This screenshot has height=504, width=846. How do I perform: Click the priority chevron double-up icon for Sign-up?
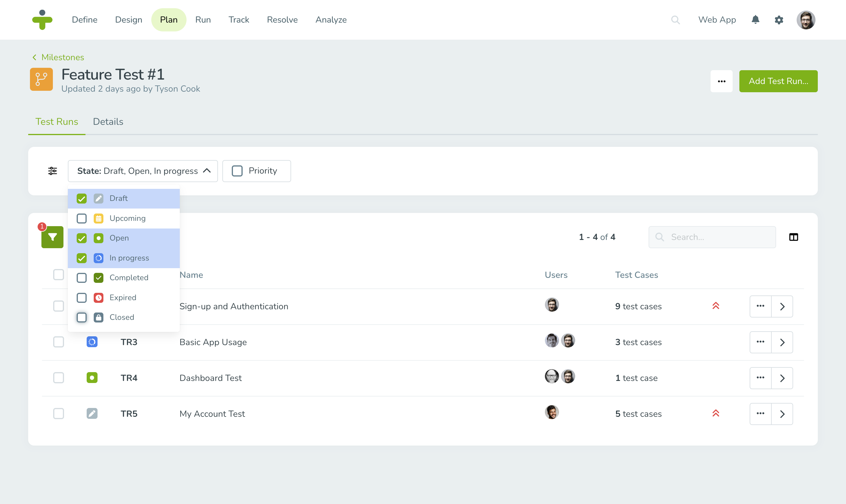click(716, 306)
